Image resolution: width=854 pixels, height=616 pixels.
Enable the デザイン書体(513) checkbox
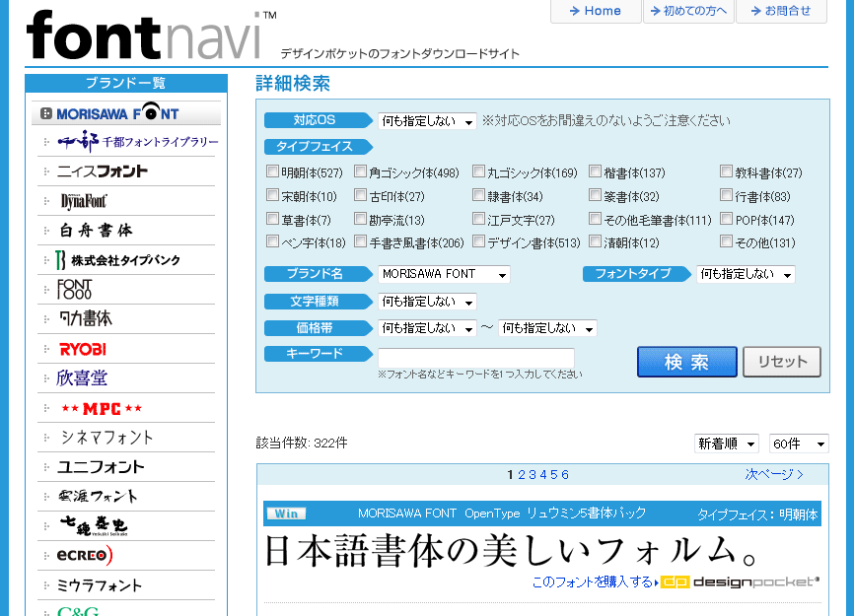point(478,241)
